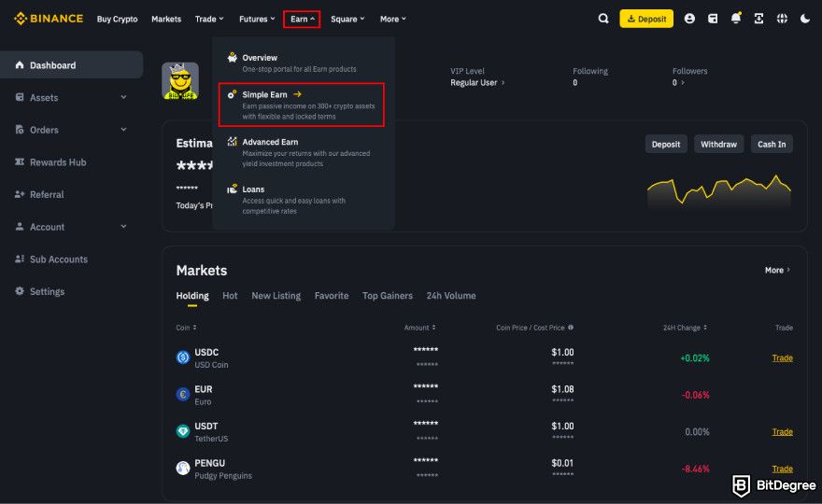Screen dimensions: 822x504
Task: Click the download/QR scan icon in header
Action: 758,19
